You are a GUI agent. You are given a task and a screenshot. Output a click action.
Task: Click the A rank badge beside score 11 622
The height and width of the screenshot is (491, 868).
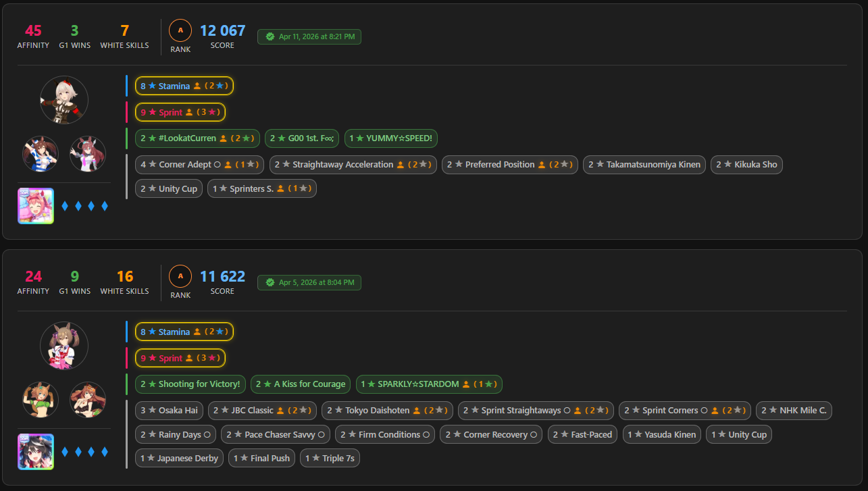(x=180, y=276)
